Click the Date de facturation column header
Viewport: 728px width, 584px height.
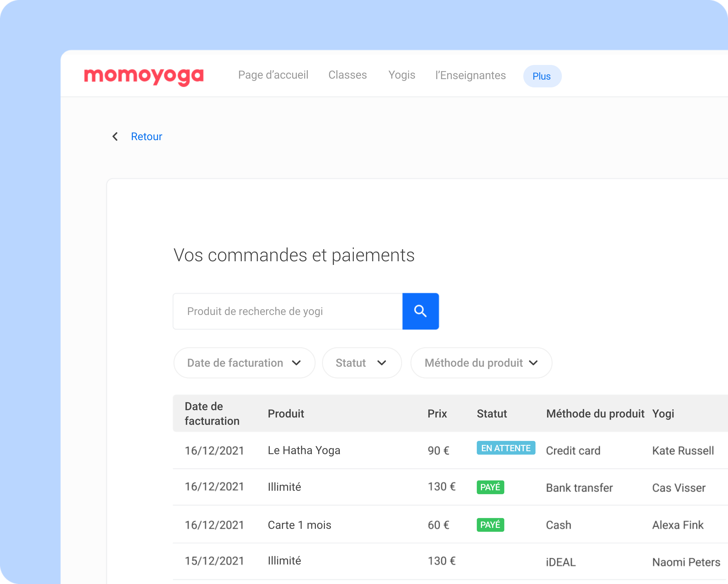click(212, 414)
